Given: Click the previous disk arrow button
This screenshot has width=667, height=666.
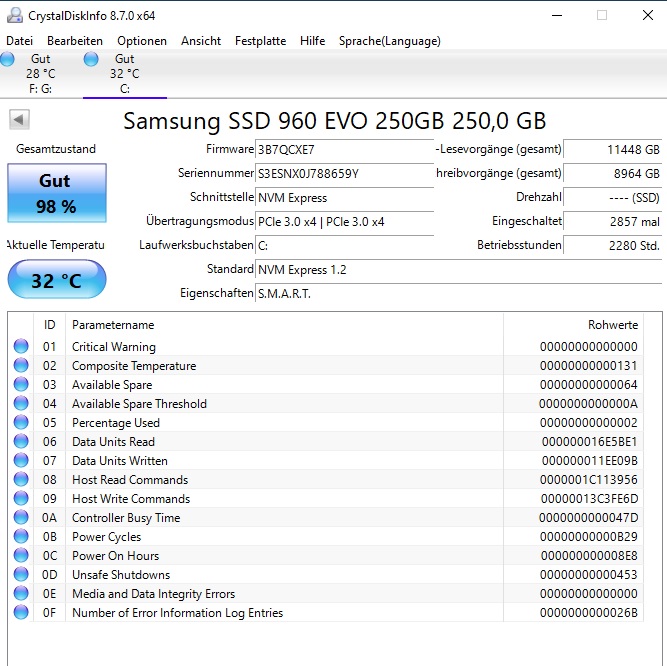Looking at the screenshot, I should [19, 120].
